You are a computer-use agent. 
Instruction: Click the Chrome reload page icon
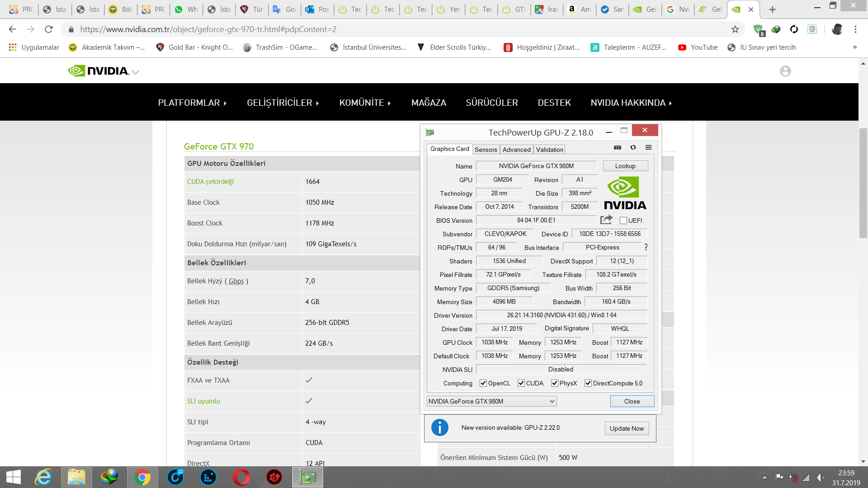[49, 29]
